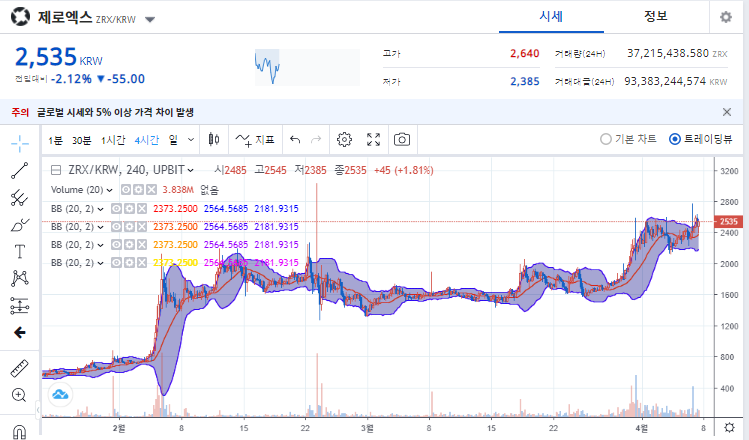
Task: Click the 제로엑스 coin name
Action: point(65,17)
